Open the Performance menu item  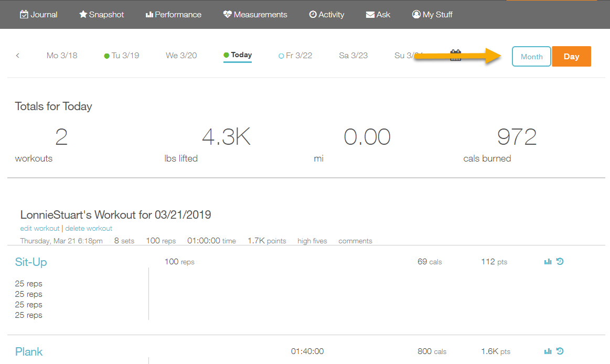coord(173,15)
